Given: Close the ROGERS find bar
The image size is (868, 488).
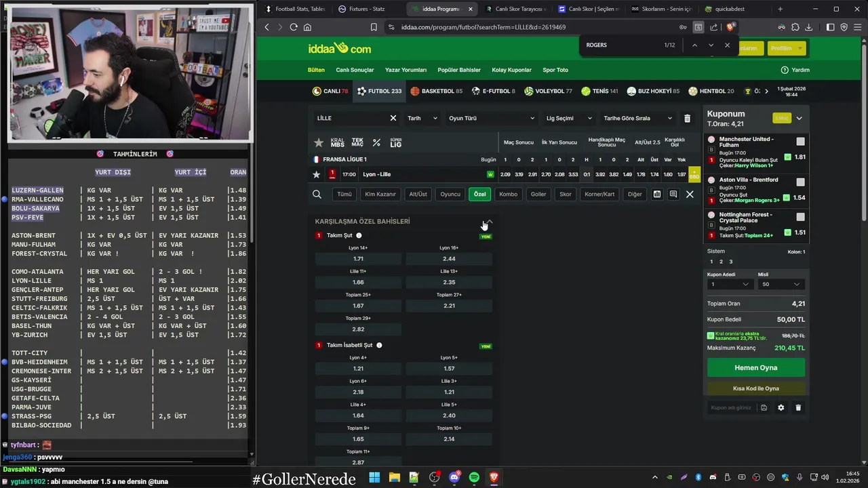Looking at the screenshot, I should 727,45.
